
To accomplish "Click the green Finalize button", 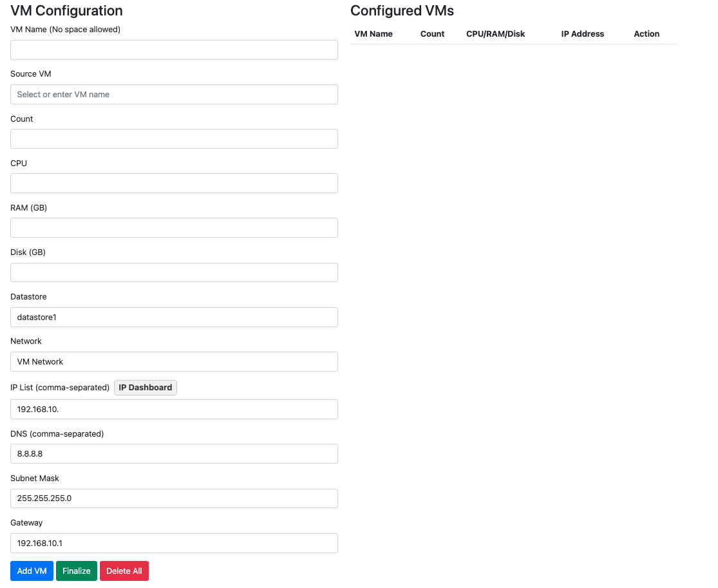I will tap(77, 571).
